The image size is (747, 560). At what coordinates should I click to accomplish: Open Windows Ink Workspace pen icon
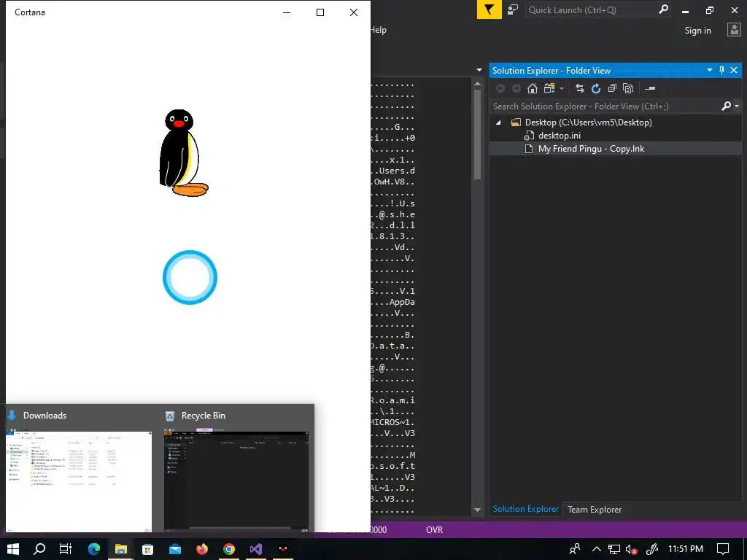[651, 550]
